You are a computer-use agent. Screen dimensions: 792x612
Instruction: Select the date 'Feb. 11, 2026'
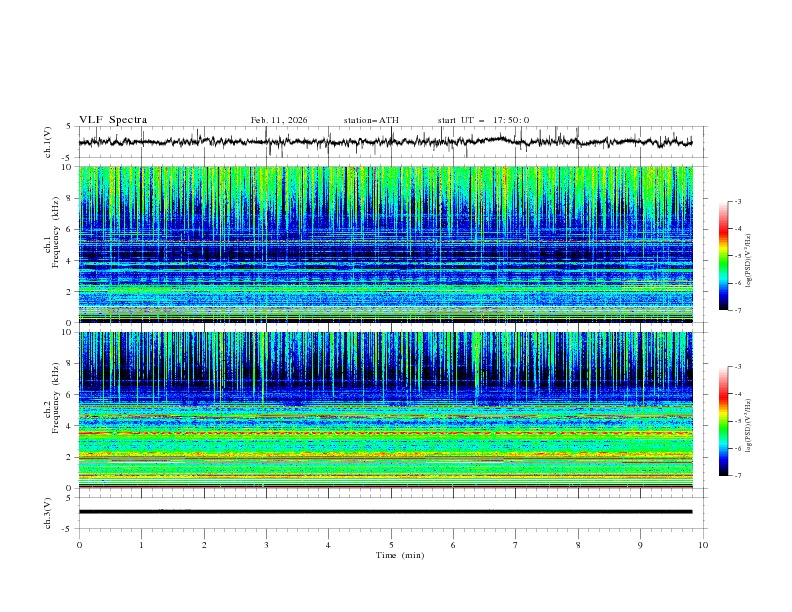point(279,120)
